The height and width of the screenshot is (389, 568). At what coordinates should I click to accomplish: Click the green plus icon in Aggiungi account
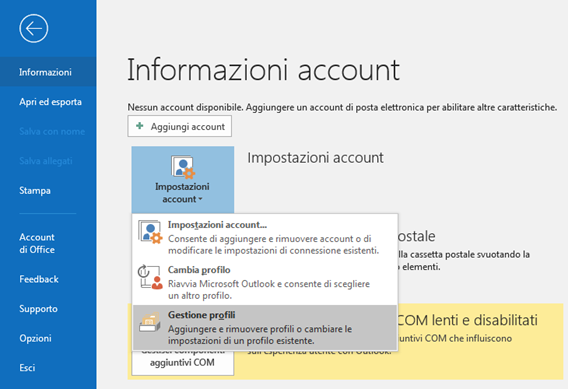(x=139, y=126)
